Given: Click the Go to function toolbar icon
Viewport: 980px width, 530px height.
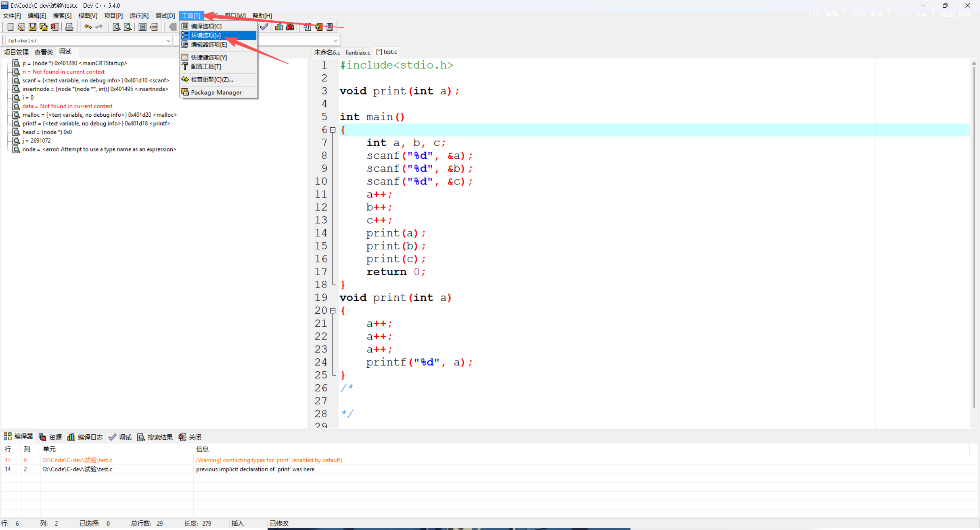Looking at the screenshot, I should [142, 27].
